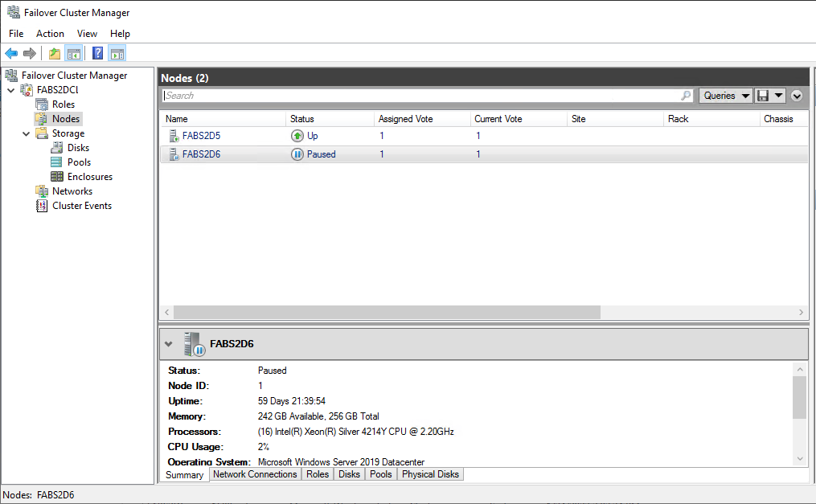The image size is (816, 504).
Task: Open the Queries dropdown
Action: [725, 96]
